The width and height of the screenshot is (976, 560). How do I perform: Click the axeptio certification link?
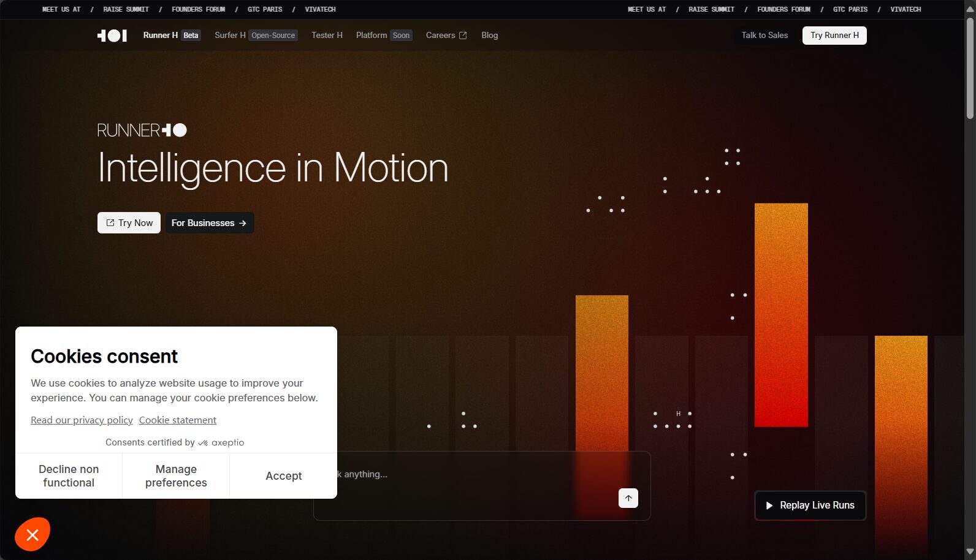coord(221,442)
